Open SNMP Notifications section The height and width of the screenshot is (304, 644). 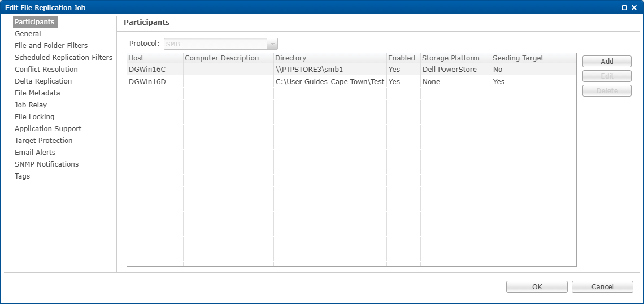click(46, 164)
